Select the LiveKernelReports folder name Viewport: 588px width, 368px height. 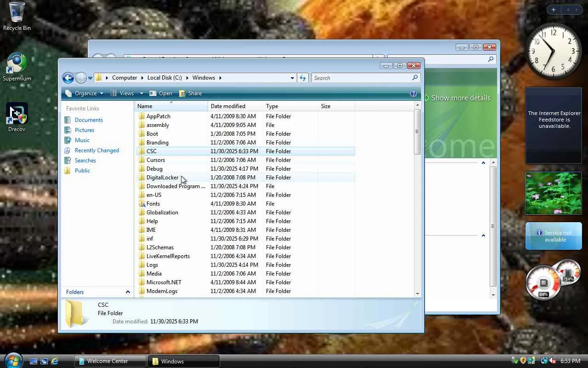pyautogui.click(x=168, y=256)
